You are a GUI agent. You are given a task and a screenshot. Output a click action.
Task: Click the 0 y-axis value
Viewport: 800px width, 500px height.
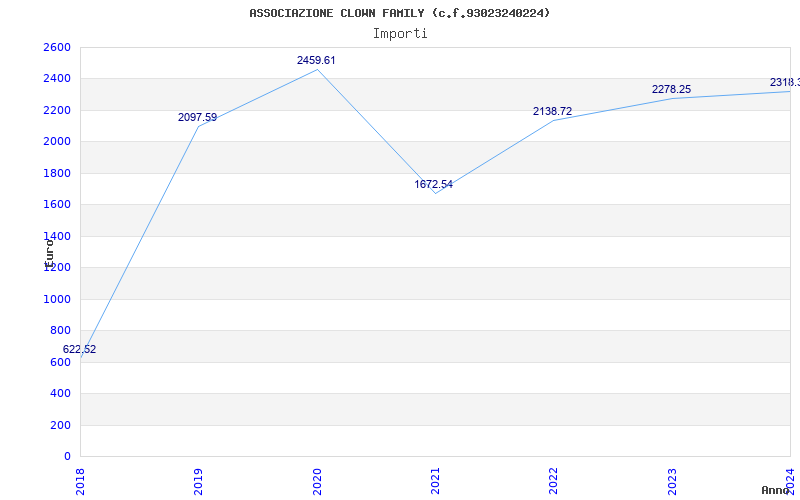click(x=67, y=456)
